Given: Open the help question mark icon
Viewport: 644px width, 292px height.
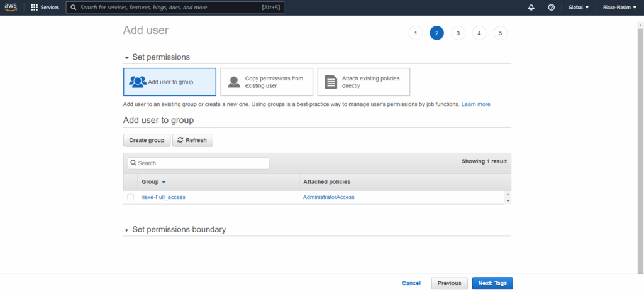Looking at the screenshot, I should (x=551, y=8).
